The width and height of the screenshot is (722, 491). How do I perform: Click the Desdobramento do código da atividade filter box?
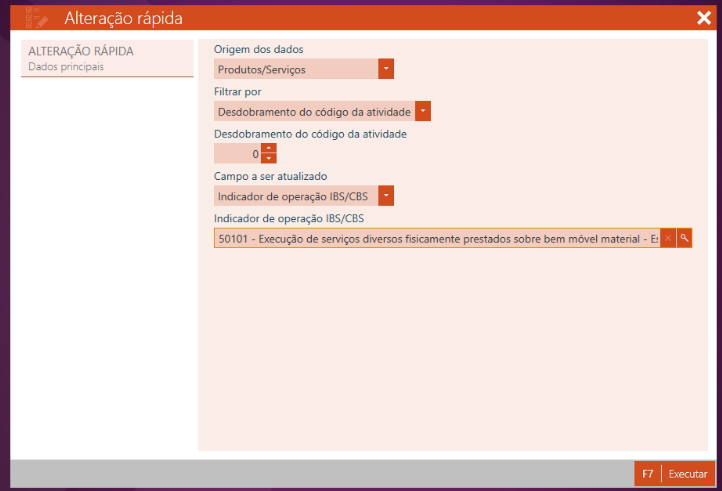tap(314, 111)
